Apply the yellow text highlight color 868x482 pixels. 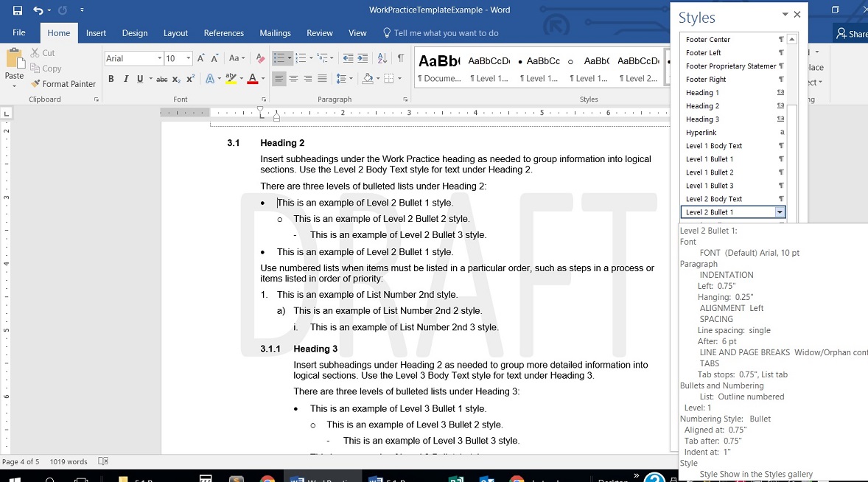[231, 79]
